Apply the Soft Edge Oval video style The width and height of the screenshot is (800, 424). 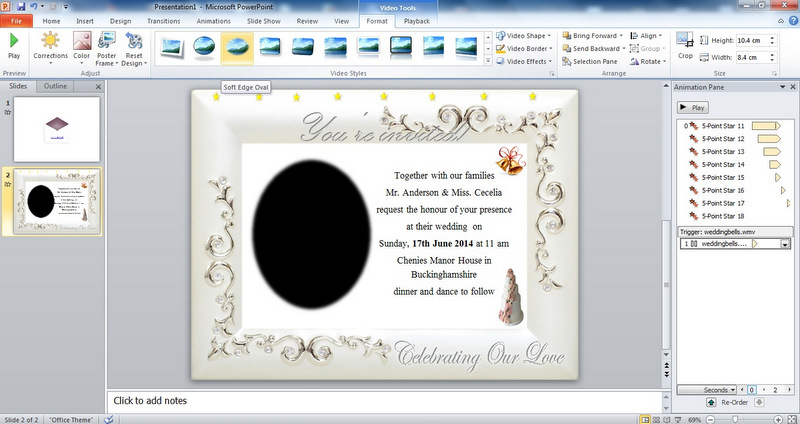point(237,47)
